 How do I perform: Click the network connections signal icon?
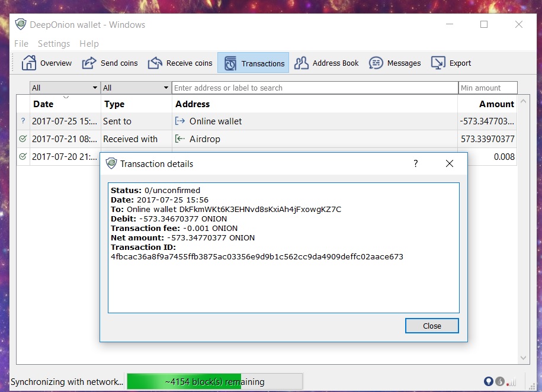click(511, 382)
